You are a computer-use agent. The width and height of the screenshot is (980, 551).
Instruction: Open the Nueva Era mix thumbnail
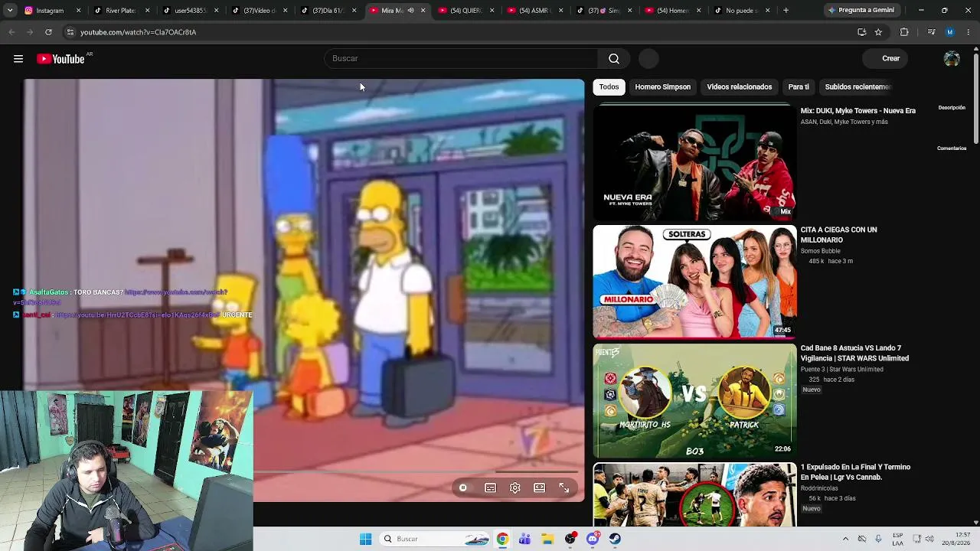point(694,162)
